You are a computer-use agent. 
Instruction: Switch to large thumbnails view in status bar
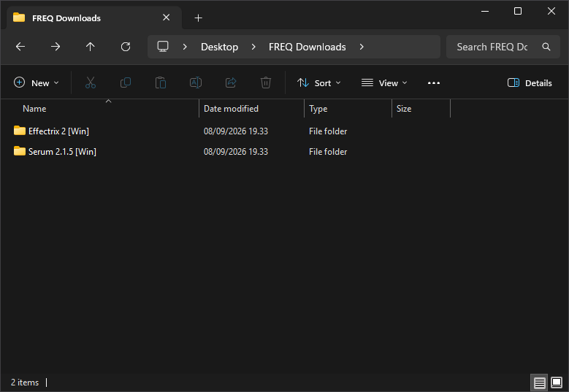(557, 383)
